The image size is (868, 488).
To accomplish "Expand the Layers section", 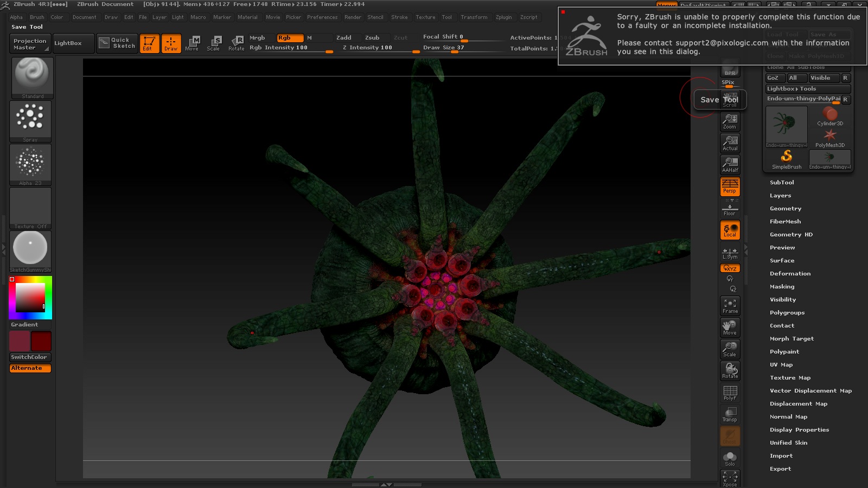I will tap(780, 196).
